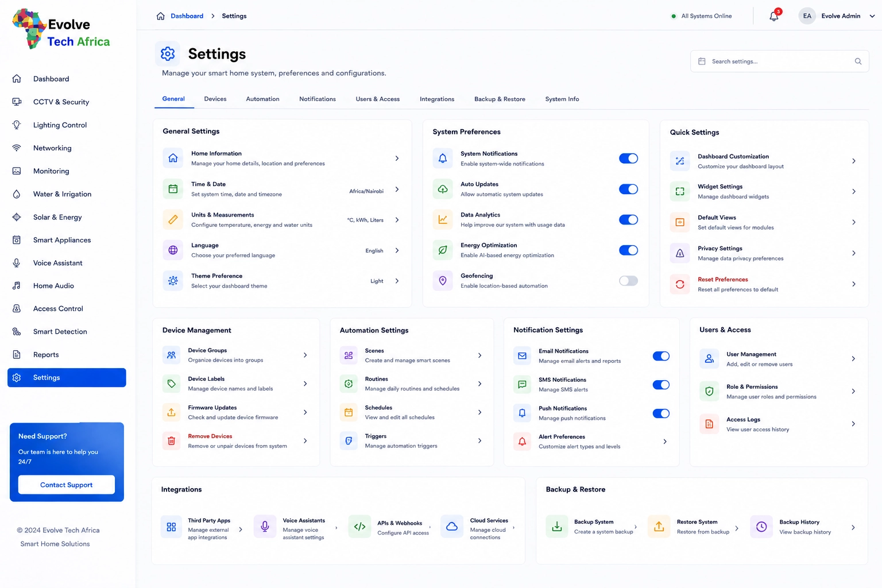The width and height of the screenshot is (882, 588).
Task: Click the Cloud Services cloud icon
Action: click(x=452, y=527)
